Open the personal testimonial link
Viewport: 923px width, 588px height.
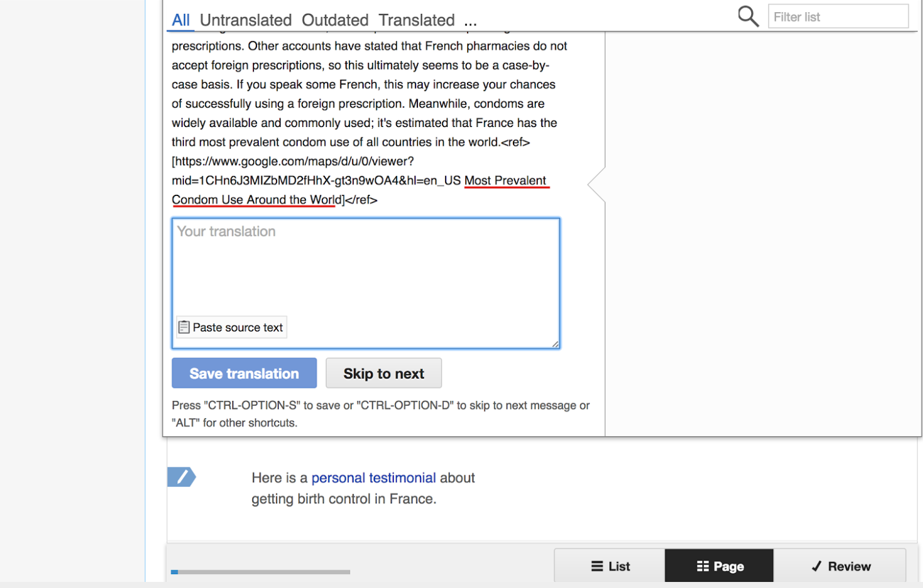[373, 478]
